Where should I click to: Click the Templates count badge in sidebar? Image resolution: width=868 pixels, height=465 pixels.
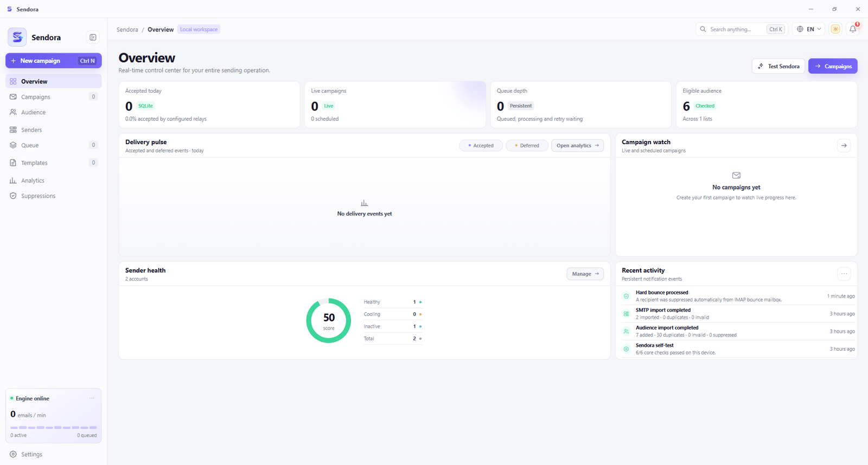93,163
